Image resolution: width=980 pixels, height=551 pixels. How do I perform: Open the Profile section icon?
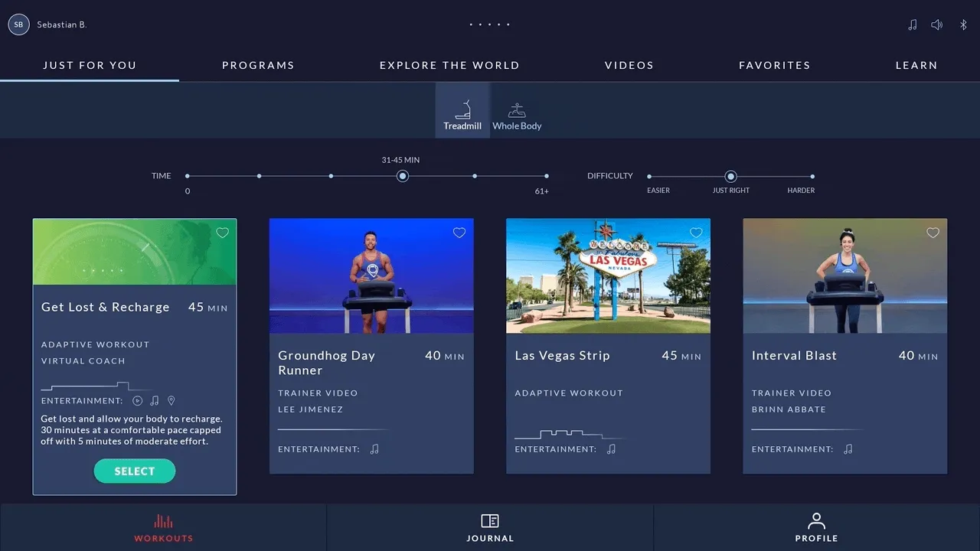click(x=816, y=522)
